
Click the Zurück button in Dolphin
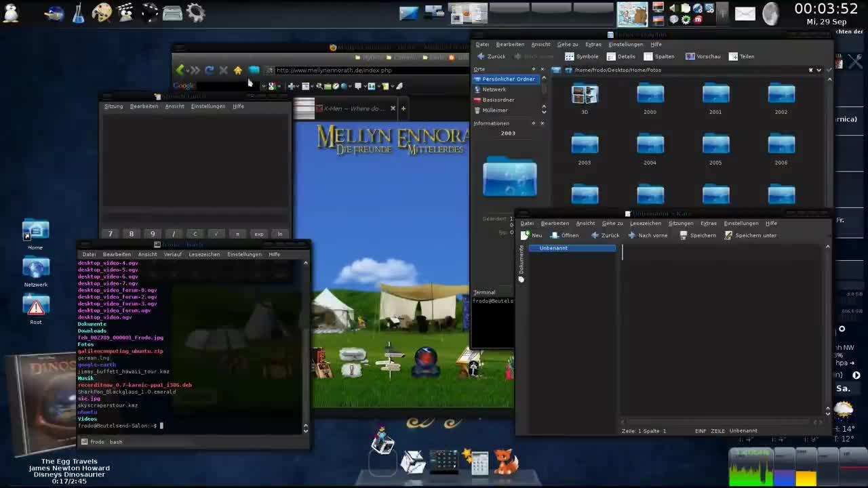(492, 56)
